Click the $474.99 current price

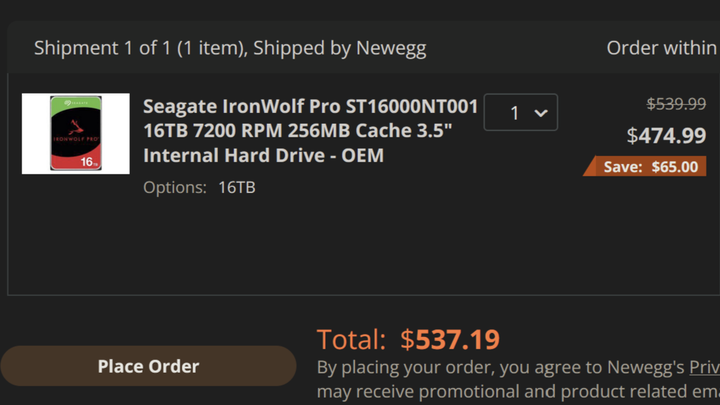coord(666,135)
